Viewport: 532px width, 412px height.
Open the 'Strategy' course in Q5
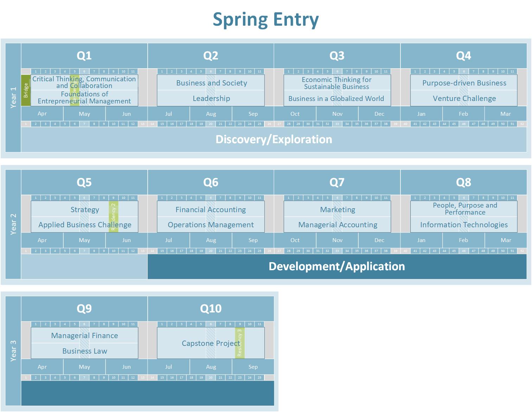(x=84, y=209)
